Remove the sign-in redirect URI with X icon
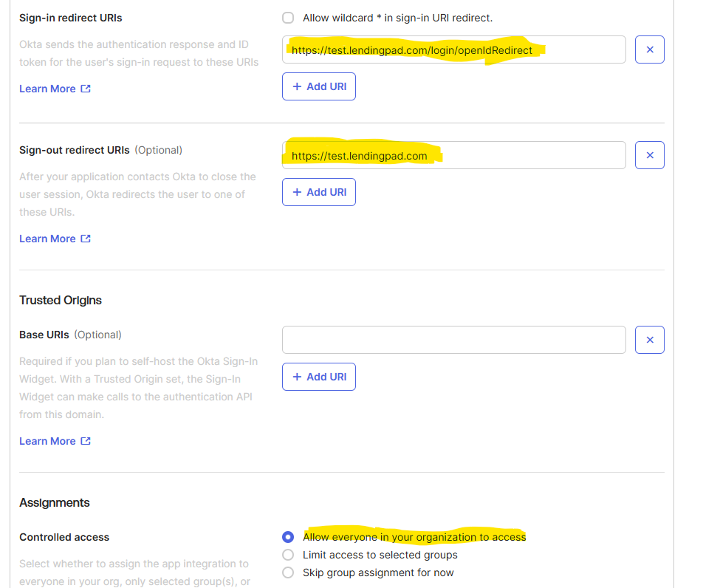Image resolution: width=720 pixels, height=588 pixels. 649,49
